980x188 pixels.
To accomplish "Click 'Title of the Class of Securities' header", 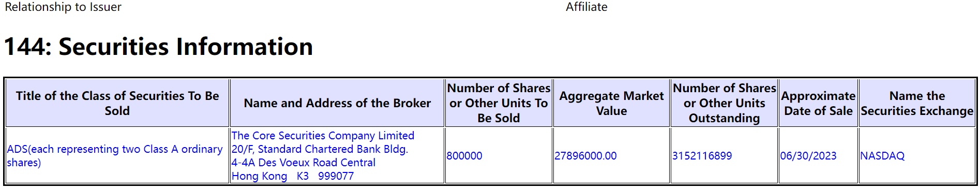I will click(117, 103).
